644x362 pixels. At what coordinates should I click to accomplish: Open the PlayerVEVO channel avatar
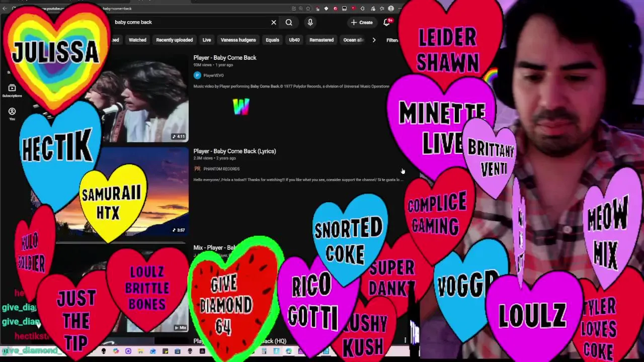click(197, 75)
